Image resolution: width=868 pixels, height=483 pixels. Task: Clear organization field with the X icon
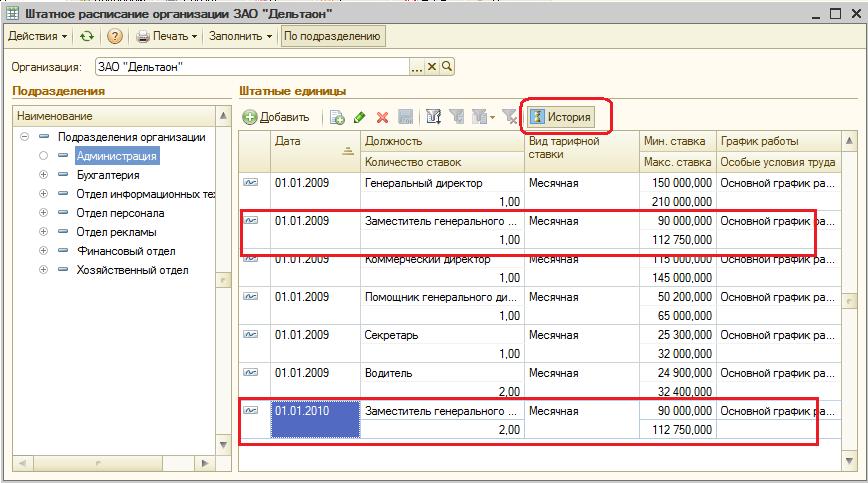[433, 67]
